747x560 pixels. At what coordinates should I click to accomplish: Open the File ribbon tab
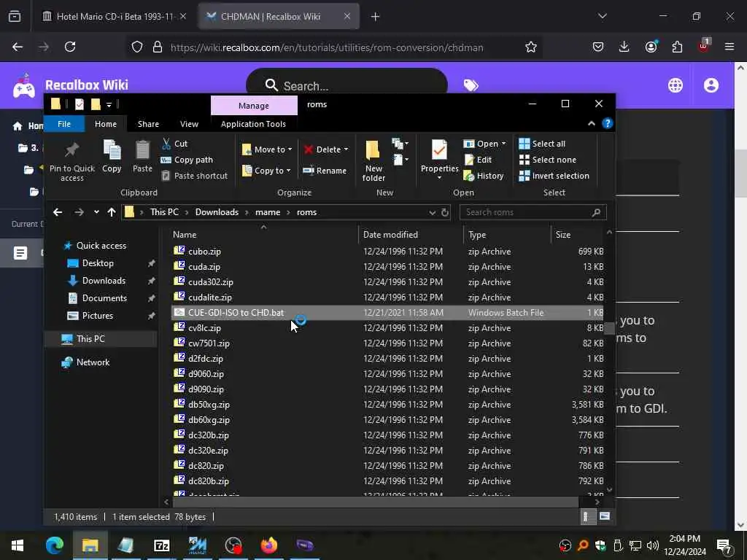64,124
